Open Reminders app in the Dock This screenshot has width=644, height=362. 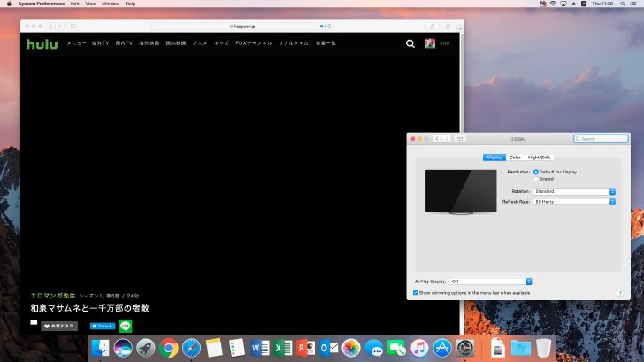[x=237, y=348]
